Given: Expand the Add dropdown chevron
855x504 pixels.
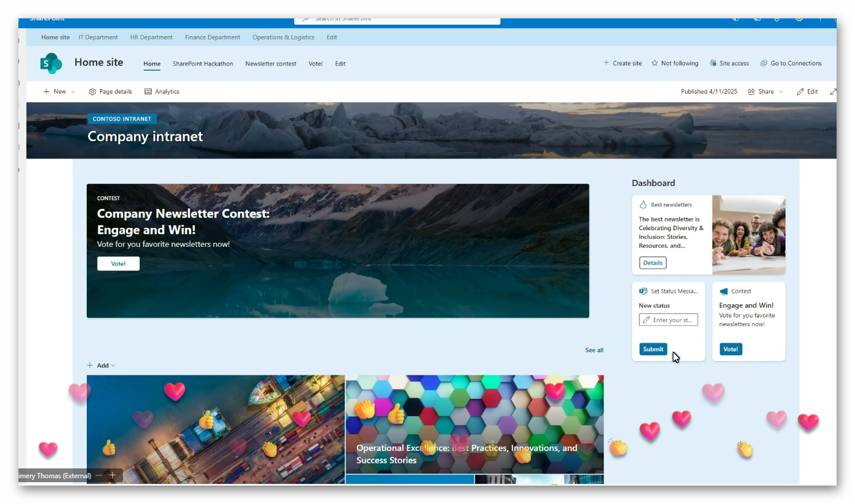Looking at the screenshot, I should [x=113, y=366].
